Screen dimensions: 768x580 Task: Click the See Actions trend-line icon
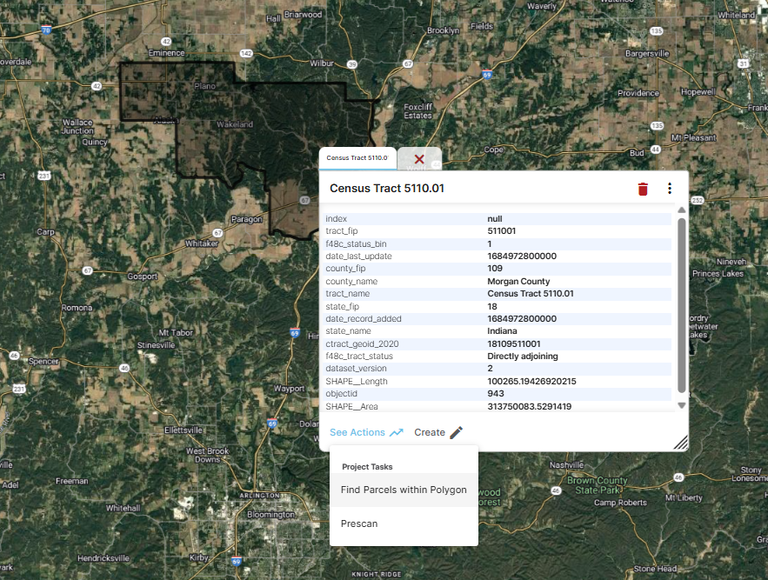coord(396,433)
